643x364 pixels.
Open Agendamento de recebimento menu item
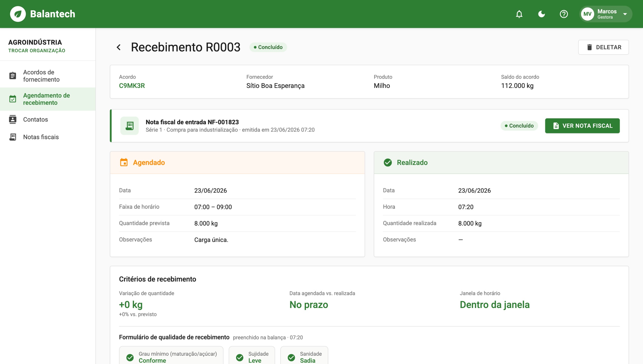[48, 99]
